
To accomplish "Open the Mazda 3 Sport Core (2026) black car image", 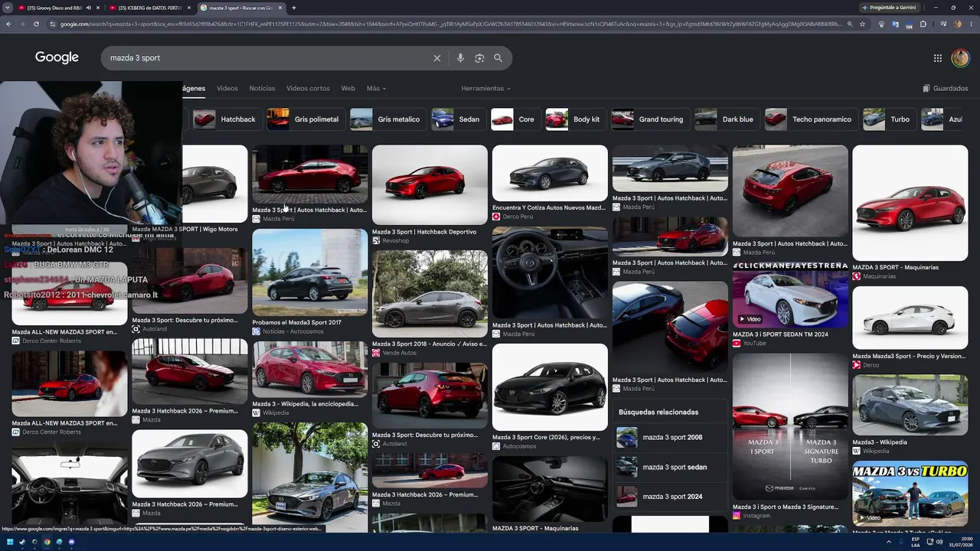I will (550, 387).
